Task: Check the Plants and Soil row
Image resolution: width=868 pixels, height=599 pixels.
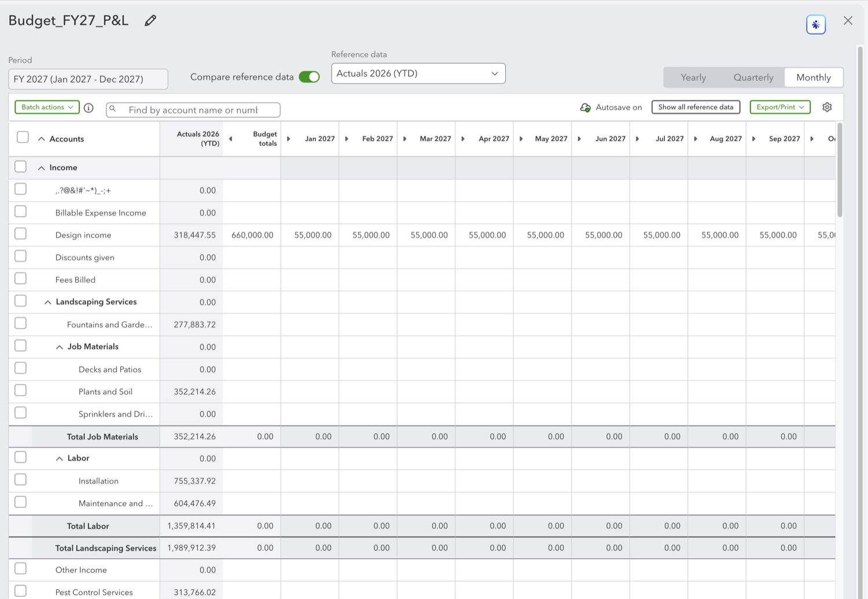Action: pyautogui.click(x=21, y=390)
